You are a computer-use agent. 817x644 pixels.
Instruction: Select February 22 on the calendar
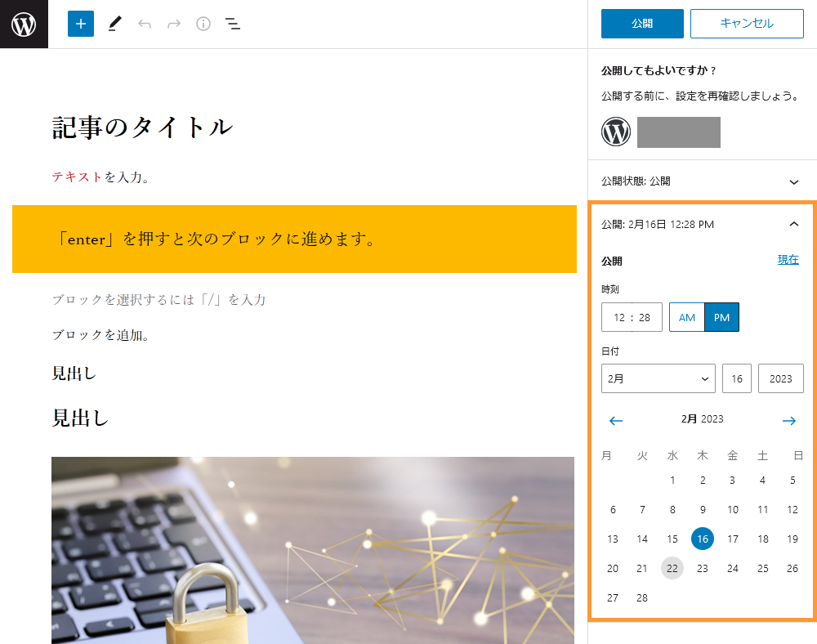(672, 568)
